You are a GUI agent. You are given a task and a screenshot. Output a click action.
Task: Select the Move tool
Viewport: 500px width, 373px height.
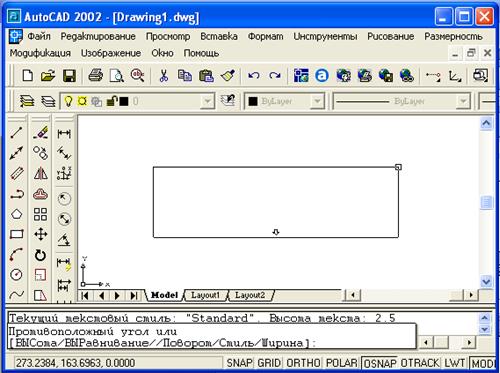41,234
